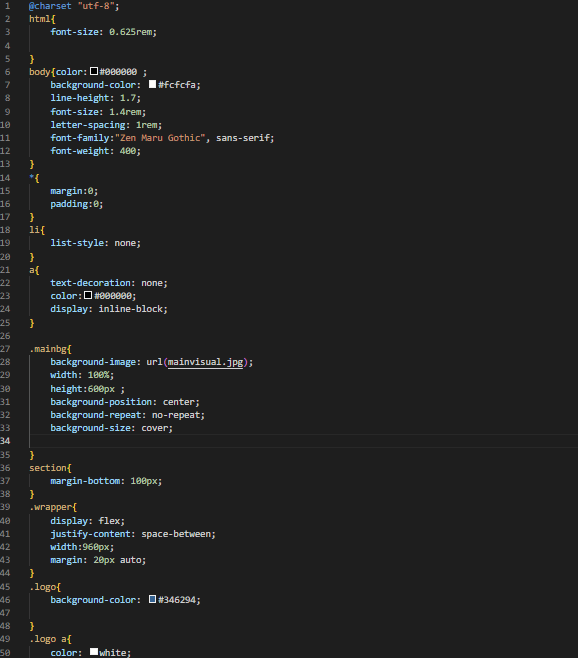Click the background-image property

pos(93,362)
